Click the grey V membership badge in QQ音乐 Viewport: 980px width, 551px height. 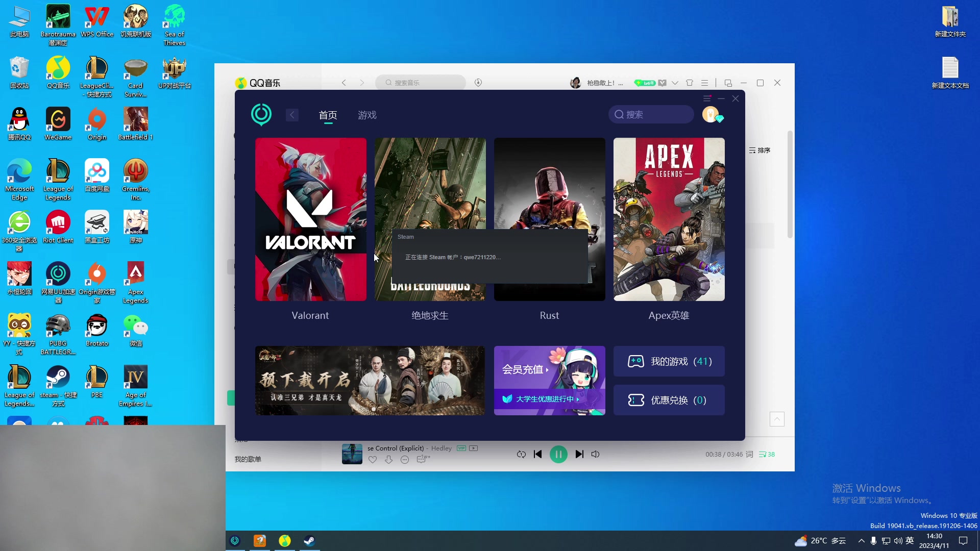(x=662, y=83)
